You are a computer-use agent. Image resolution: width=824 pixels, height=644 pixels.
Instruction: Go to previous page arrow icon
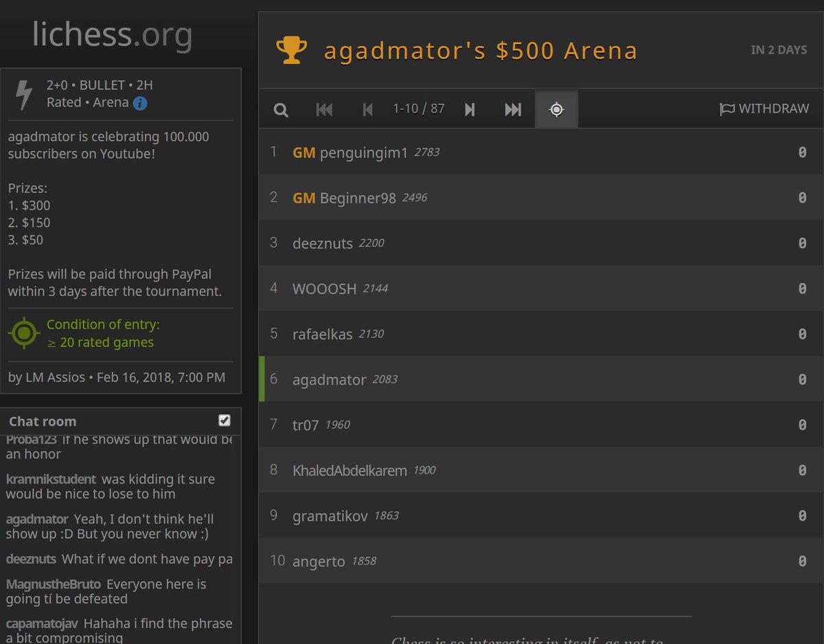point(368,108)
